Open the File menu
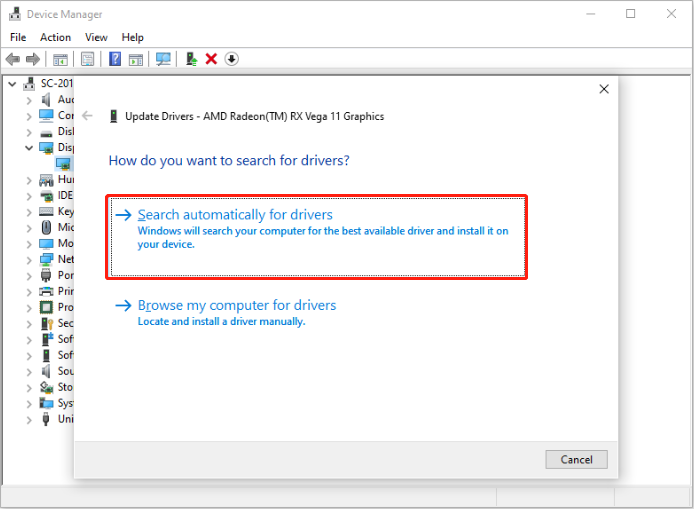 point(18,37)
